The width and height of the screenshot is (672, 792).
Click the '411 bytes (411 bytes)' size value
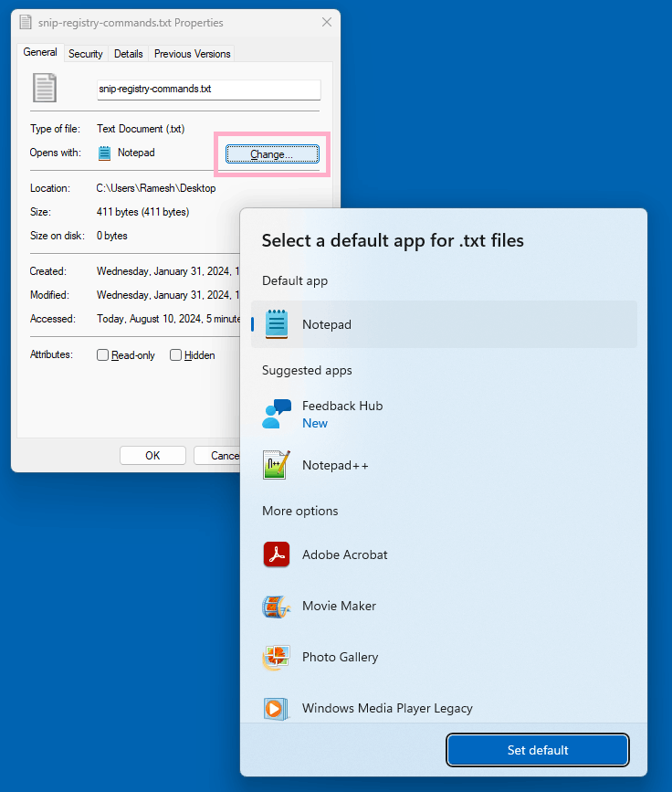coord(142,212)
